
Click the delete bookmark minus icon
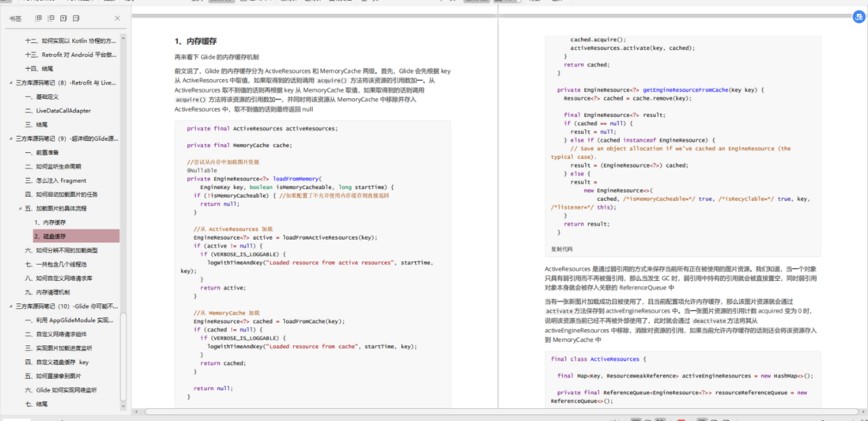(x=76, y=18)
